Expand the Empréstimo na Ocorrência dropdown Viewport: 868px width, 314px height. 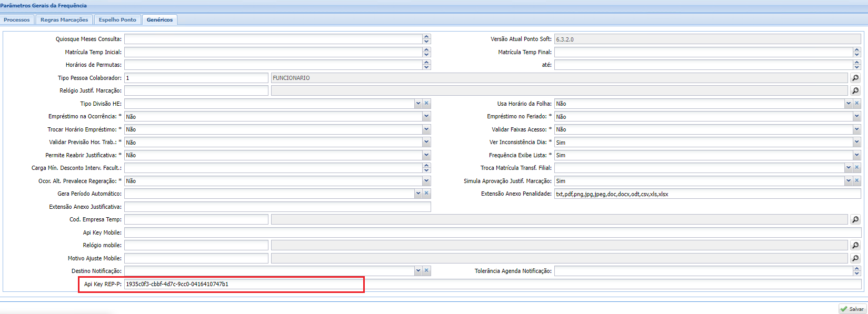point(426,116)
